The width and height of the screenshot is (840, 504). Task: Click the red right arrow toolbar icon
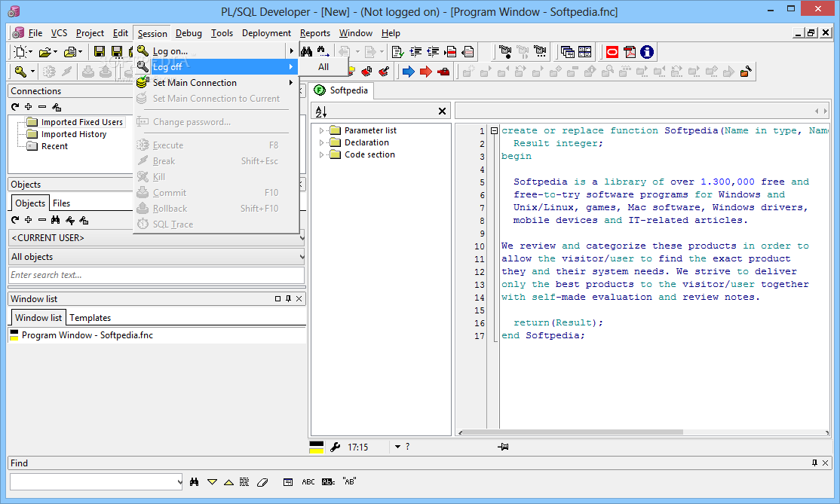[426, 72]
